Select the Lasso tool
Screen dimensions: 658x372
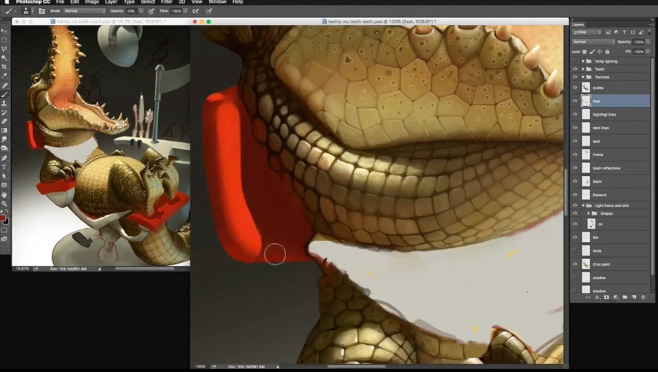pyautogui.click(x=5, y=49)
